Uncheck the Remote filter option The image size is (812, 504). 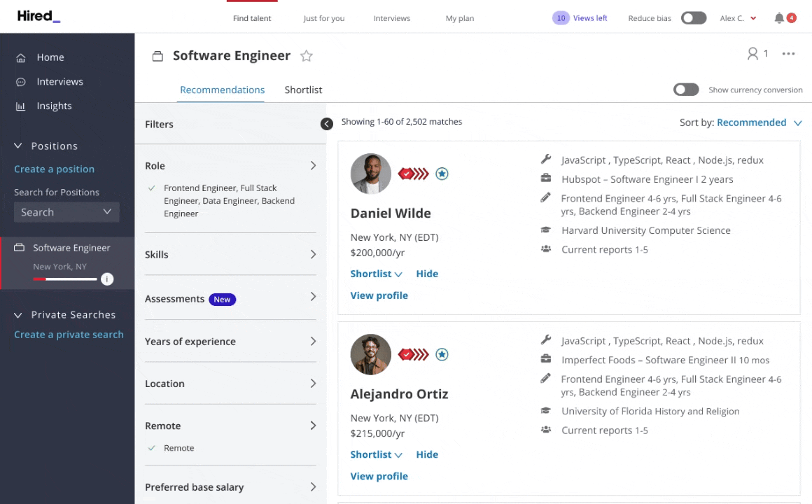click(x=152, y=448)
